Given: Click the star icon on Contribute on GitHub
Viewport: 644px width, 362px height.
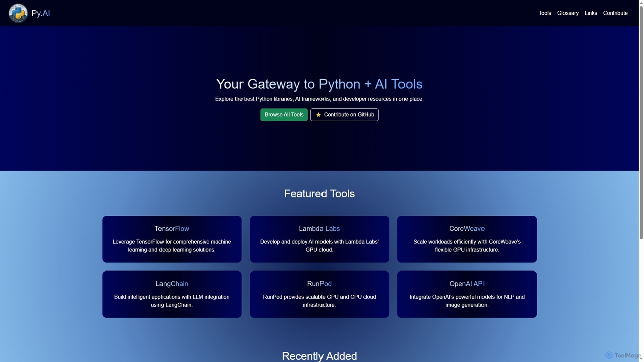Looking at the screenshot, I should click(318, 115).
